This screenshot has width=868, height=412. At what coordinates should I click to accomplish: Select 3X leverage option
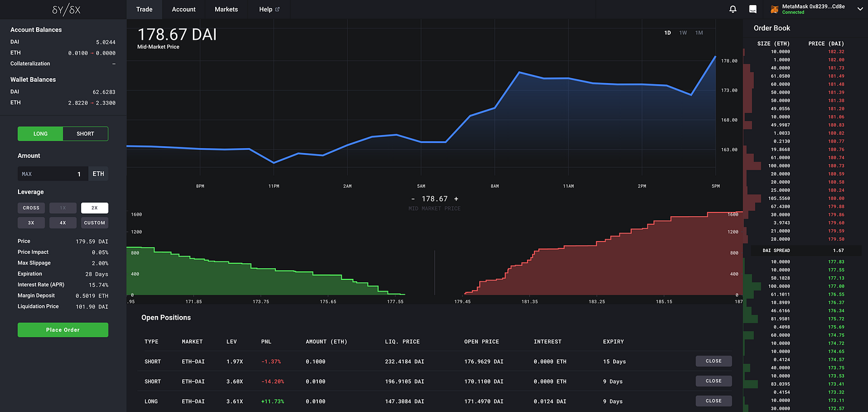click(x=31, y=222)
